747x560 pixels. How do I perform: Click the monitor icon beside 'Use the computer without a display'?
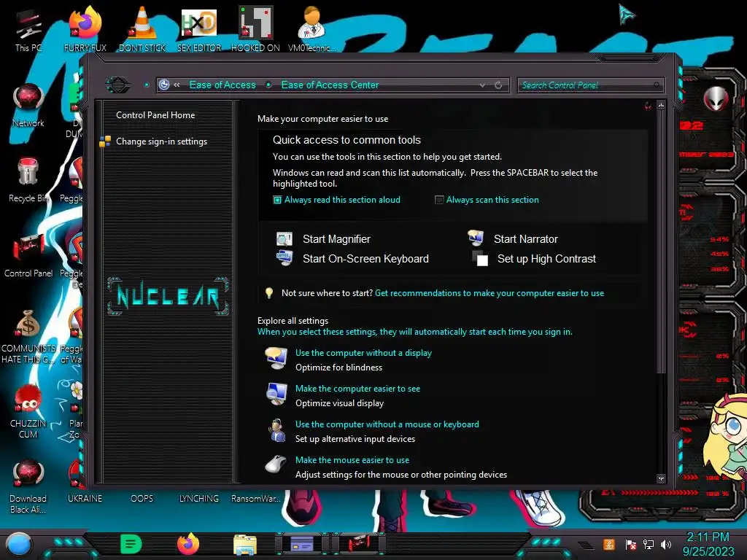pos(276,358)
